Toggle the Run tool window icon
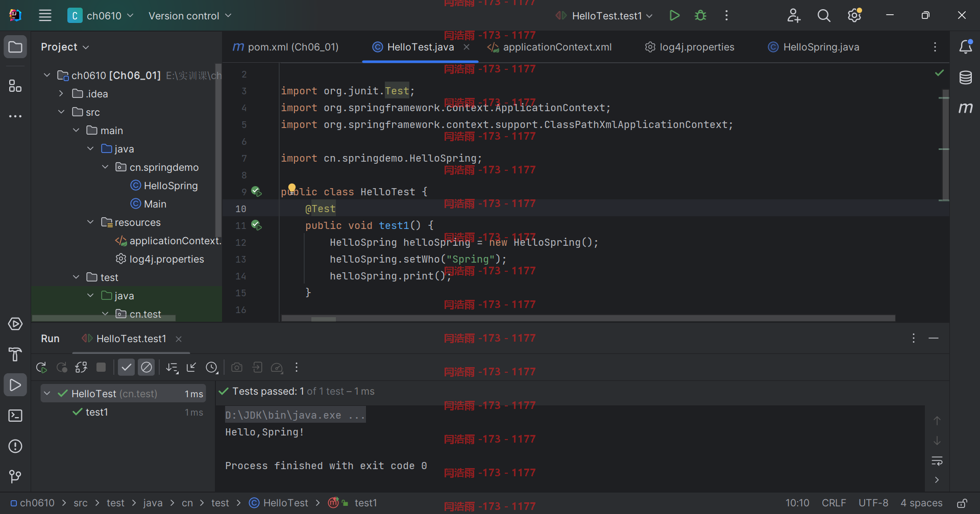Screen dimensions: 980x514 click(x=15, y=385)
